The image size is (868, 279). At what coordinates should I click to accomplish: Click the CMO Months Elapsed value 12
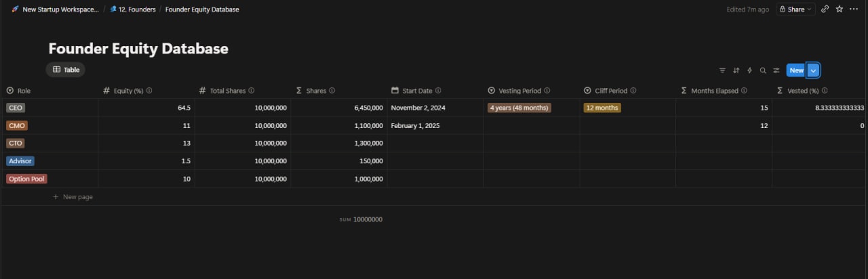click(764, 125)
